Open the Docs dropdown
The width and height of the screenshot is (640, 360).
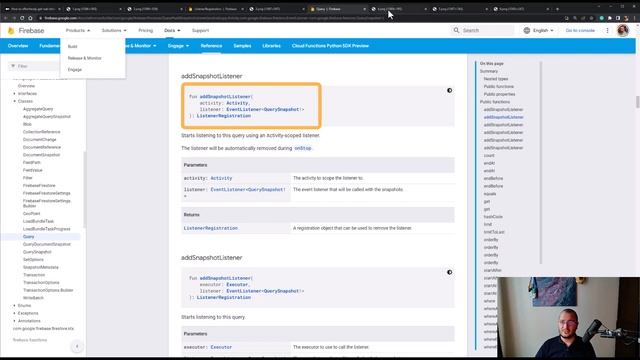[172, 31]
